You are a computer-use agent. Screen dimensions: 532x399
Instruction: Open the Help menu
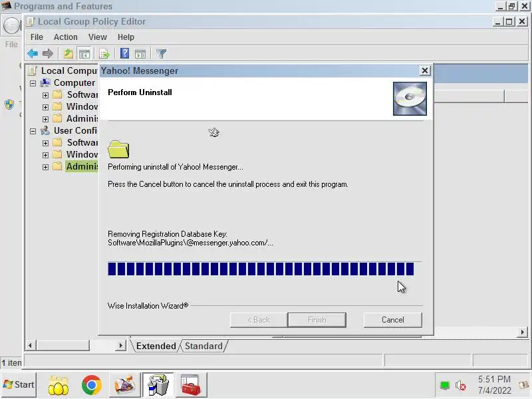pos(126,37)
